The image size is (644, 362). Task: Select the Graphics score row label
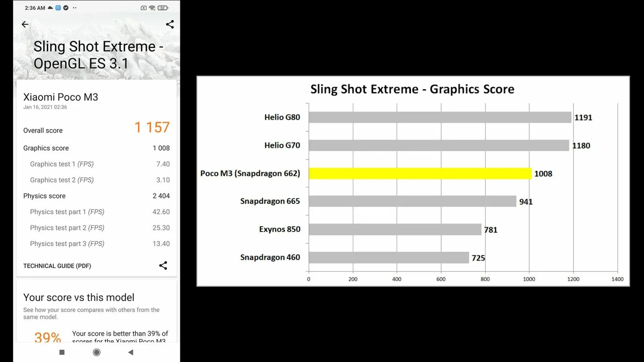tap(46, 148)
